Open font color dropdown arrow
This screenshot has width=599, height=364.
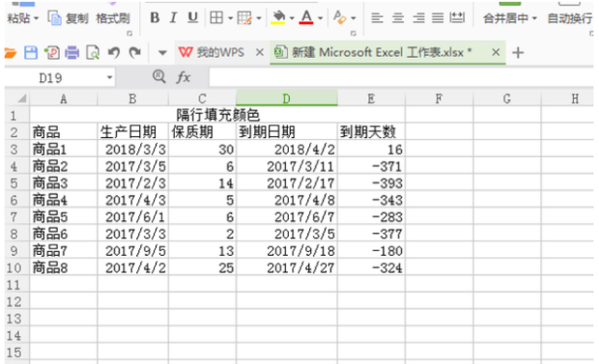click(320, 18)
